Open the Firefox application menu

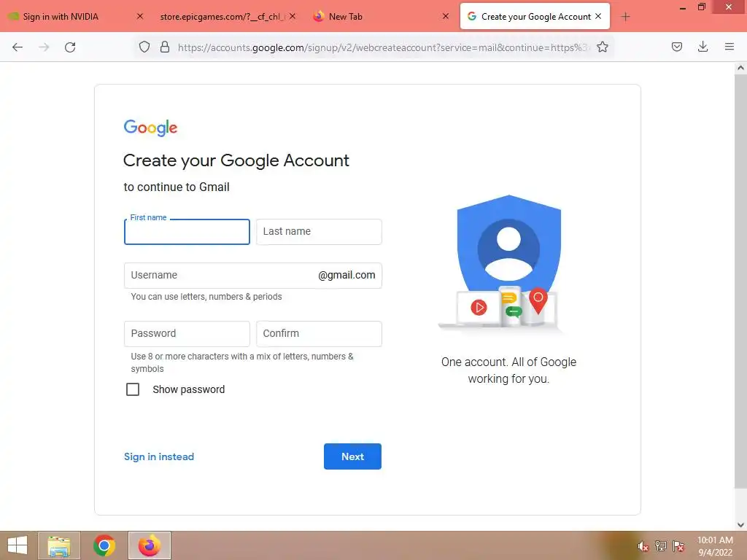[x=729, y=47]
